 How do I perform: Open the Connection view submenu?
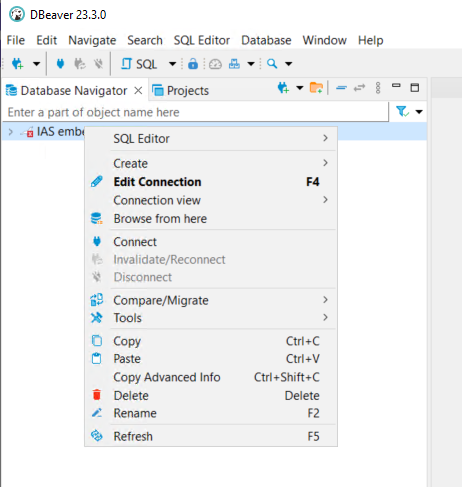[x=211, y=200]
